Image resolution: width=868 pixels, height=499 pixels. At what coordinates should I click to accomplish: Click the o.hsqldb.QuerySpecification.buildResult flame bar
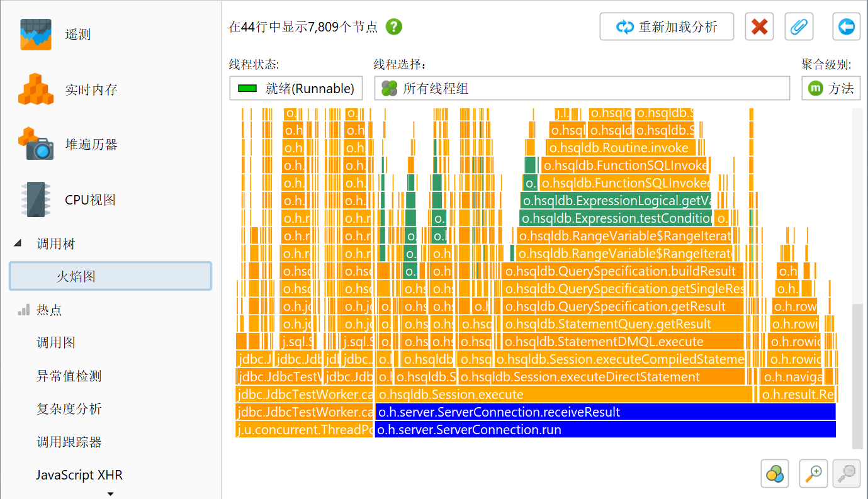(x=623, y=271)
